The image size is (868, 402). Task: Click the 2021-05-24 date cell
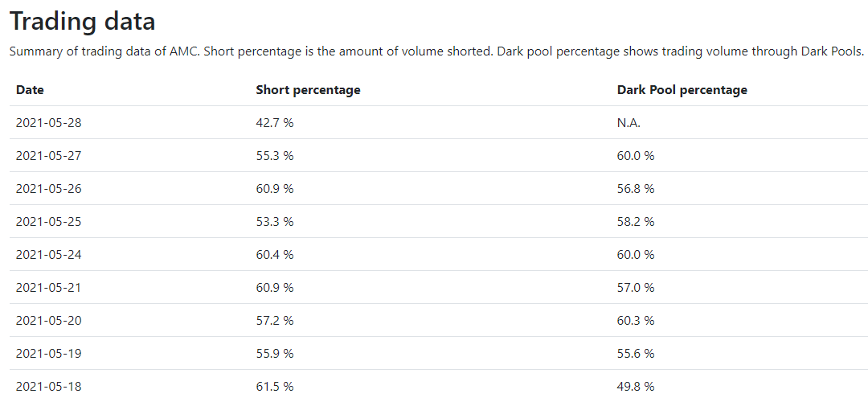48,255
